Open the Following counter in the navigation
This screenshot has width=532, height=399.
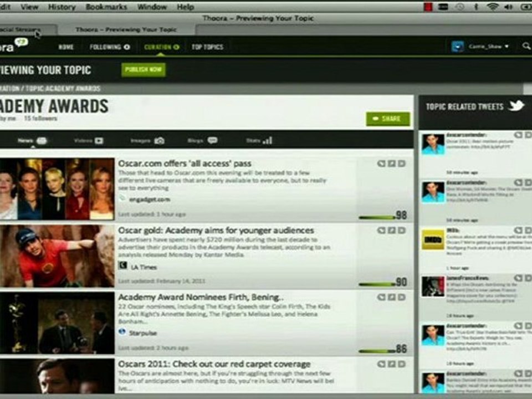pyautogui.click(x=127, y=47)
